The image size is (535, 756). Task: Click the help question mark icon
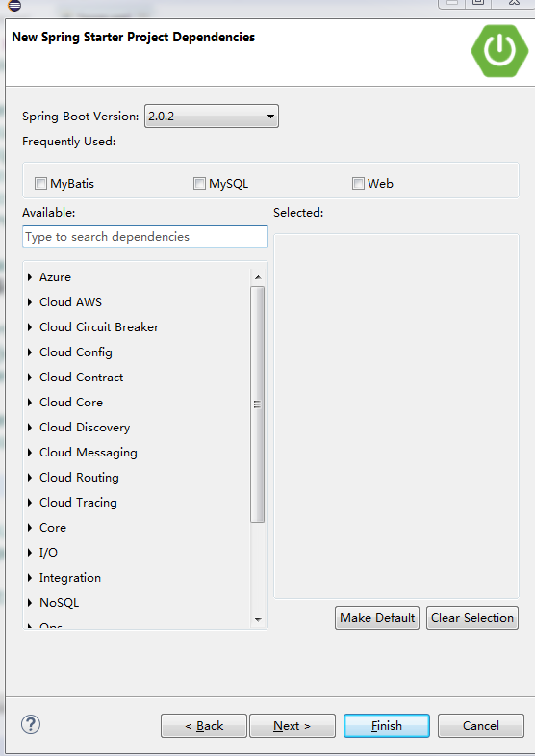[31, 724]
